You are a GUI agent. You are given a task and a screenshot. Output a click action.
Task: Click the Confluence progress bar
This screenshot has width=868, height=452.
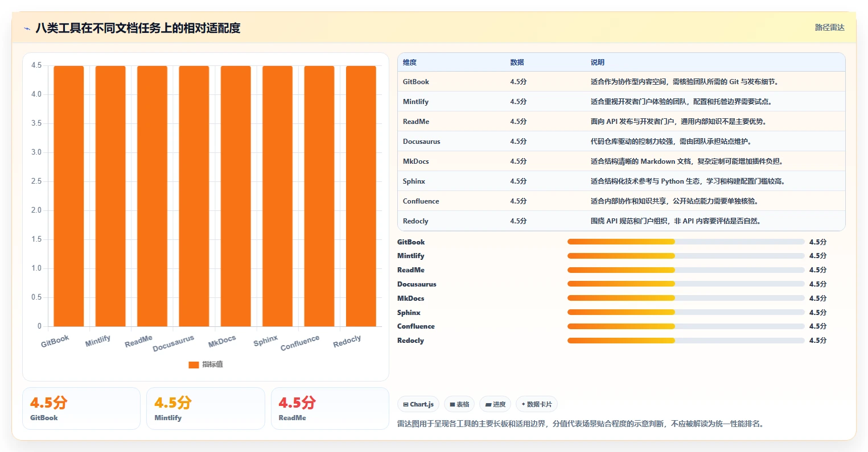pyautogui.click(x=686, y=326)
